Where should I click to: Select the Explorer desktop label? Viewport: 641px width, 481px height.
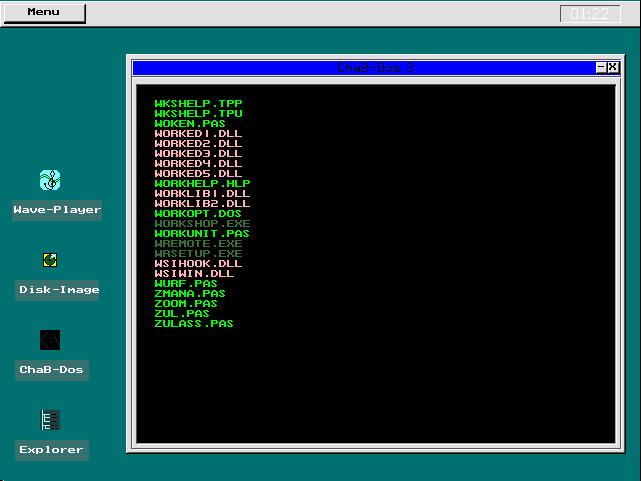tap(51, 450)
